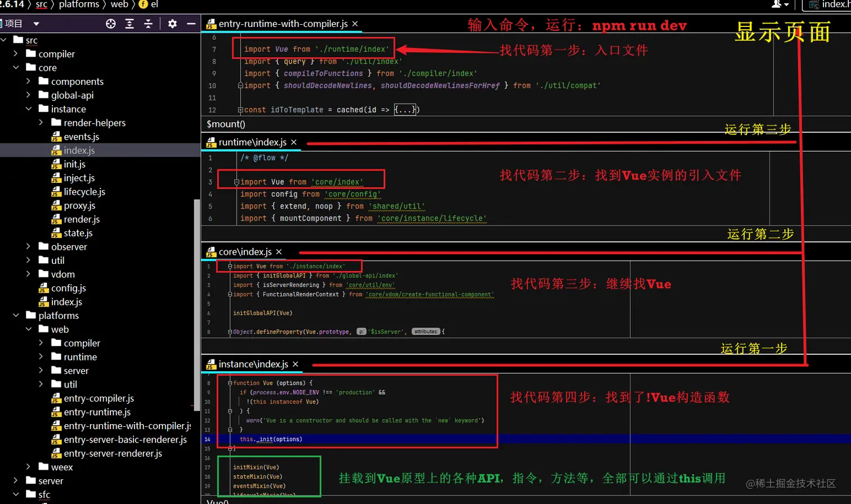
Task: Expand the render-helpers folder
Action: click(41, 123)
